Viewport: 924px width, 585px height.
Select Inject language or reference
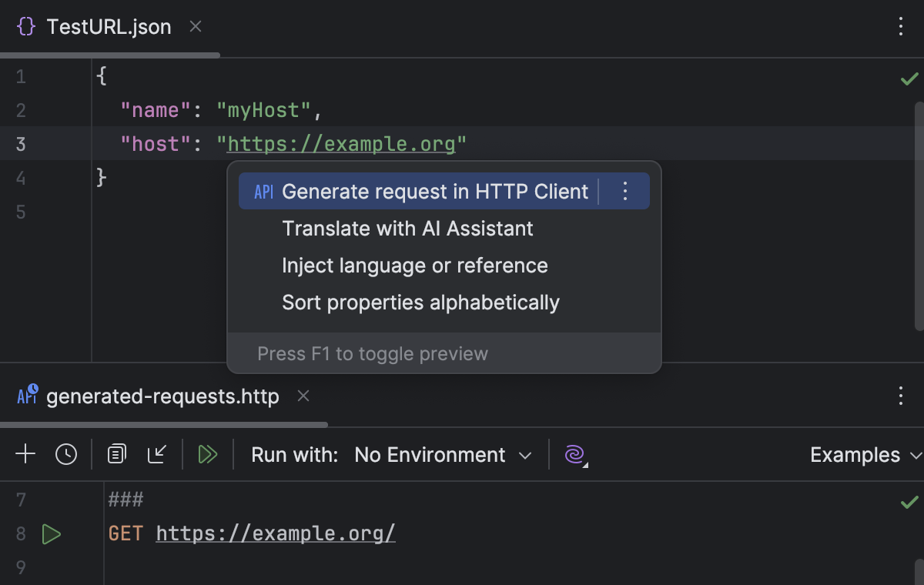click(x=415, y=265)
